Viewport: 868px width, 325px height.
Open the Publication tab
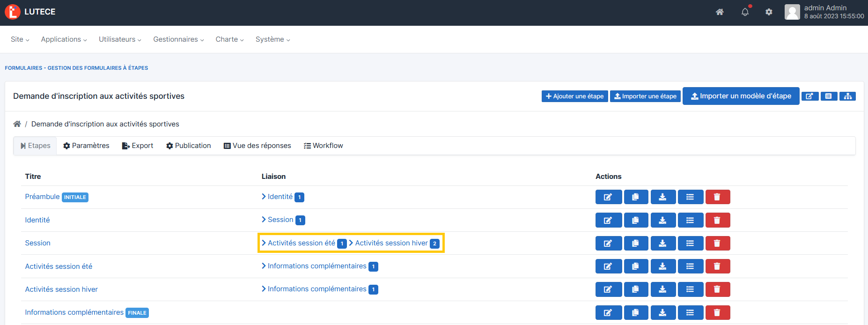point(189,146)
